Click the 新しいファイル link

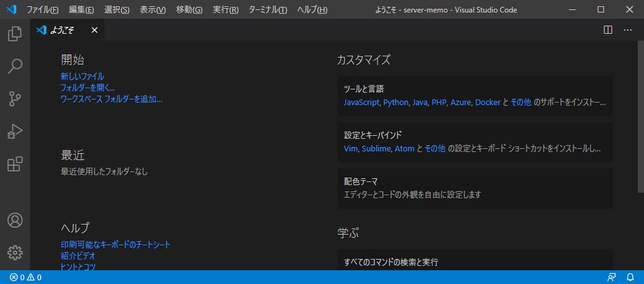pos(82,76)
